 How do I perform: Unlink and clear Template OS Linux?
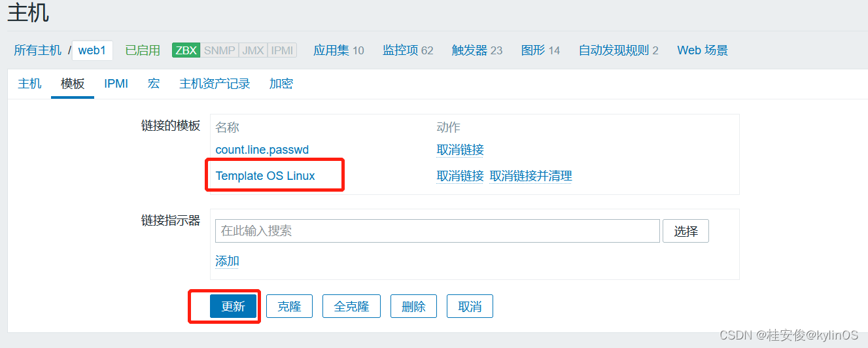pos(530,176)
